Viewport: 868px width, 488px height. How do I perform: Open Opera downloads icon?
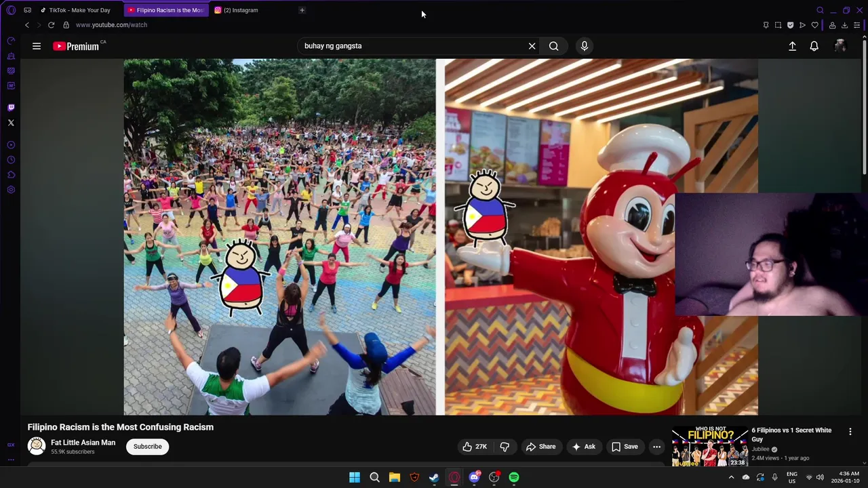click(x=844, y=25)
